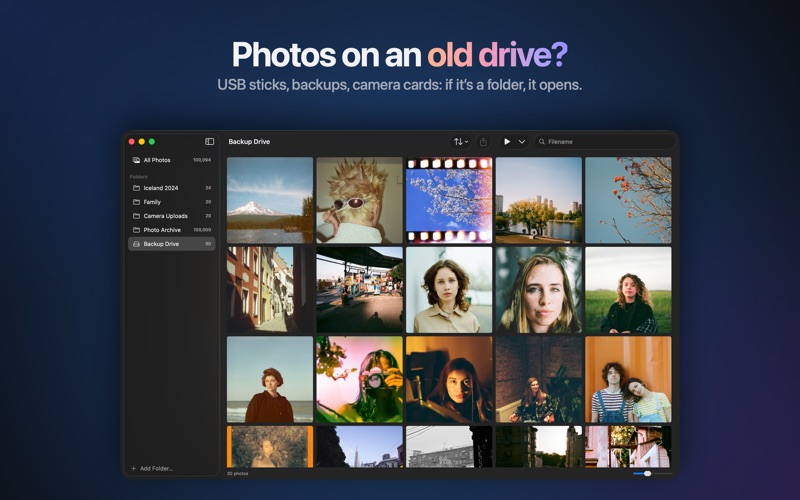Click the green zoom window button
The image size is (800, 500).
(152, 142)
